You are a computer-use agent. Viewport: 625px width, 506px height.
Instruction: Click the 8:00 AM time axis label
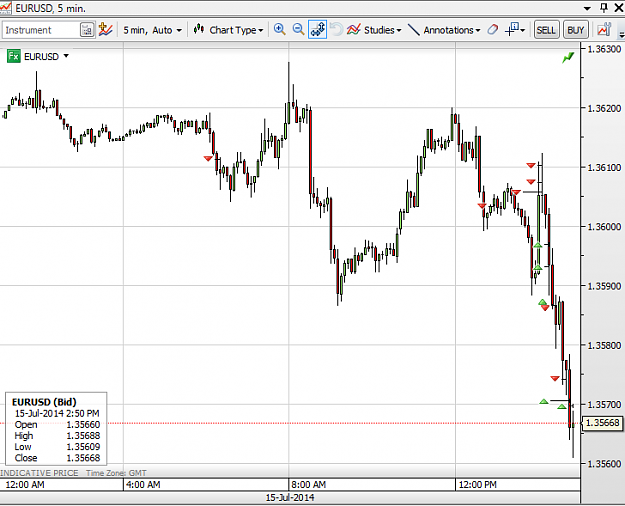tap(309, 485)
